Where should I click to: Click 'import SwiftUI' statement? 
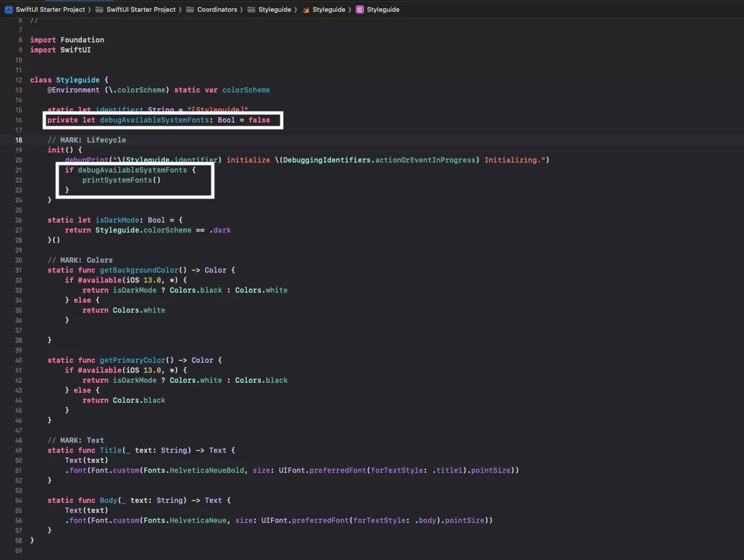[61, 50]
